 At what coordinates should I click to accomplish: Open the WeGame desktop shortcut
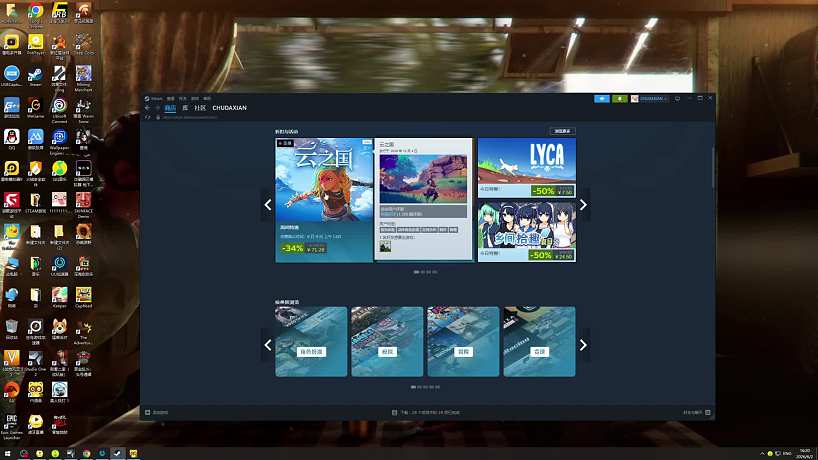tap(35, 107)
